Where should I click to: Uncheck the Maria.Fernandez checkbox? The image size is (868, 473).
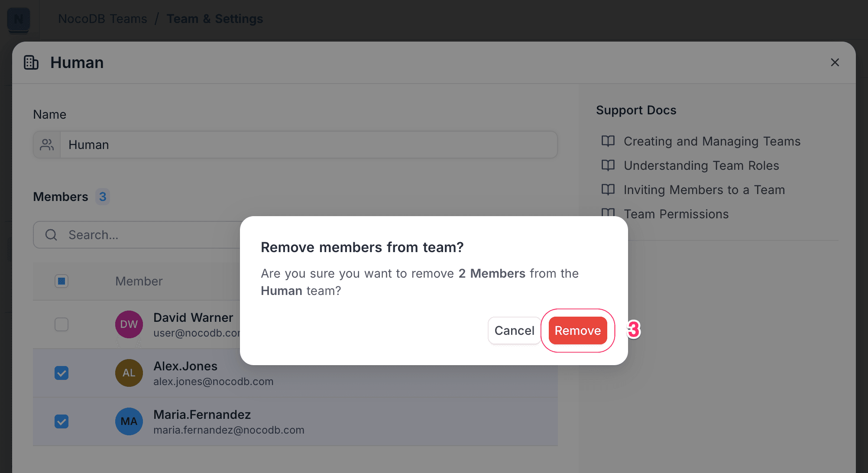(x=62, y=421)
